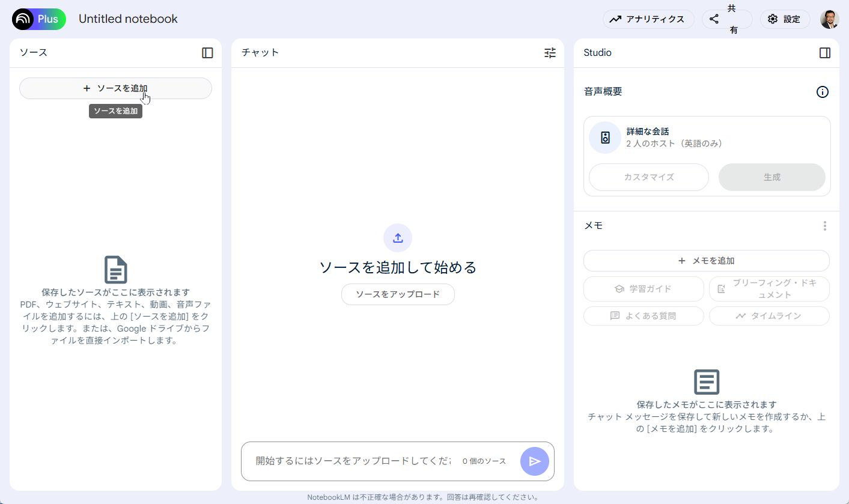Click the NotebookLM logo icon

[x=22, y=19]
